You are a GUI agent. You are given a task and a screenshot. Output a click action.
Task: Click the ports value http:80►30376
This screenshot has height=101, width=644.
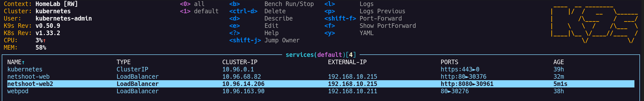point(464,77)
